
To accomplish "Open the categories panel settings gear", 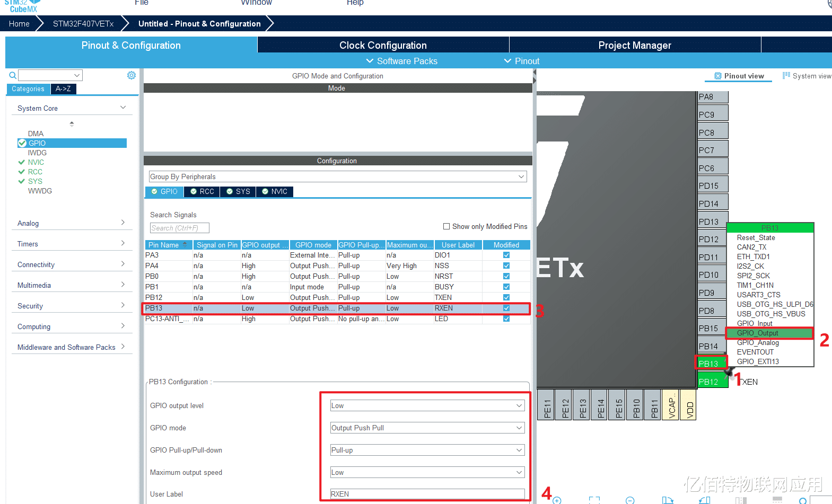I will point(132,75).
